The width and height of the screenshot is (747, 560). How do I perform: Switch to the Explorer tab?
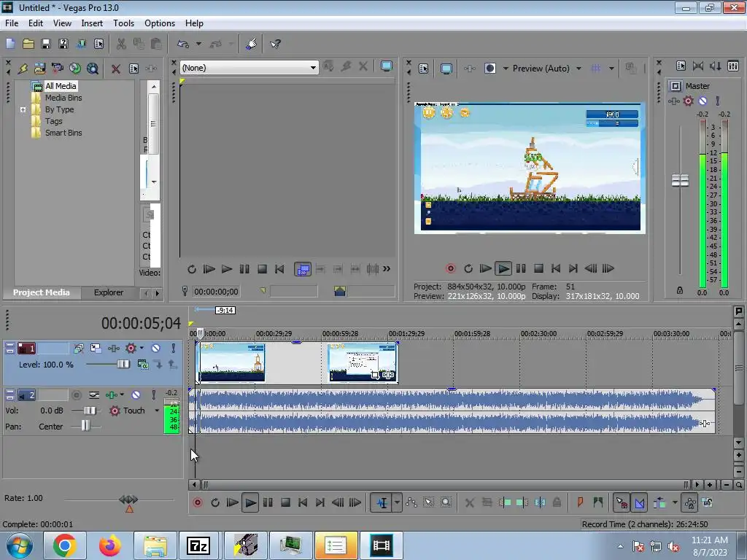point(109,292)
